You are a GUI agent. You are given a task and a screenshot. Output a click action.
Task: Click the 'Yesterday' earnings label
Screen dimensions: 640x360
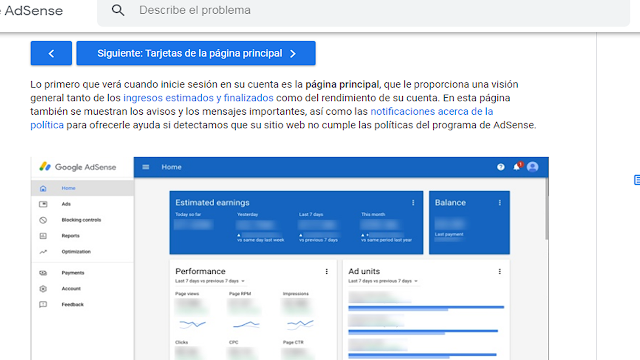[247, 214]
